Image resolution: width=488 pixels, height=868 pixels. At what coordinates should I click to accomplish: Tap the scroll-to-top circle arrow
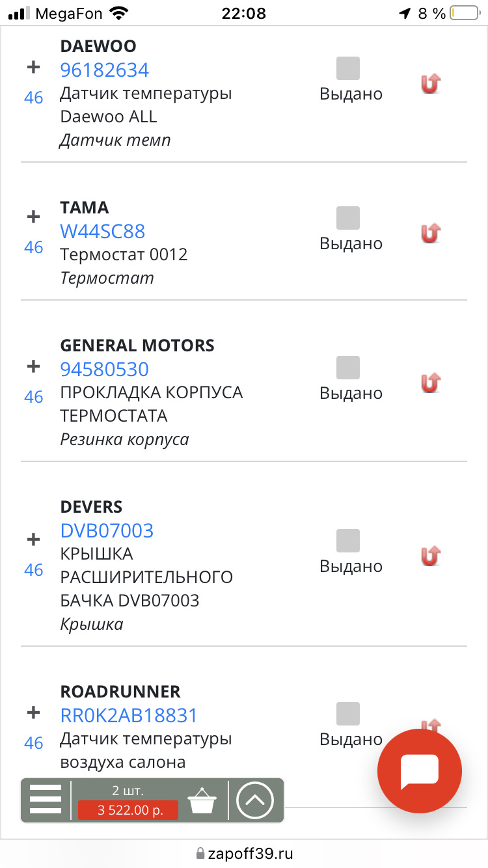tap(255, 800)
